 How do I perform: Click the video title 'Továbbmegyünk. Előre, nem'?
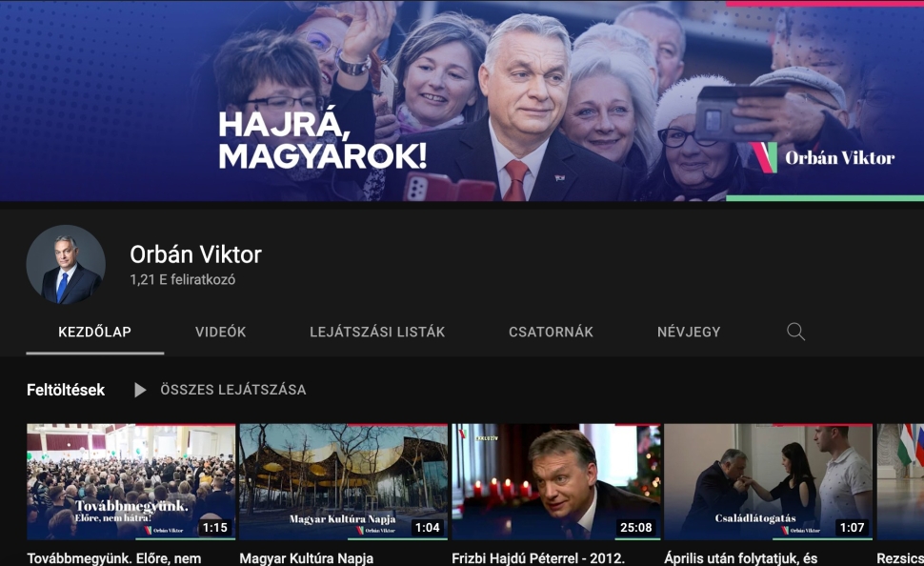(x=114, y=557)
